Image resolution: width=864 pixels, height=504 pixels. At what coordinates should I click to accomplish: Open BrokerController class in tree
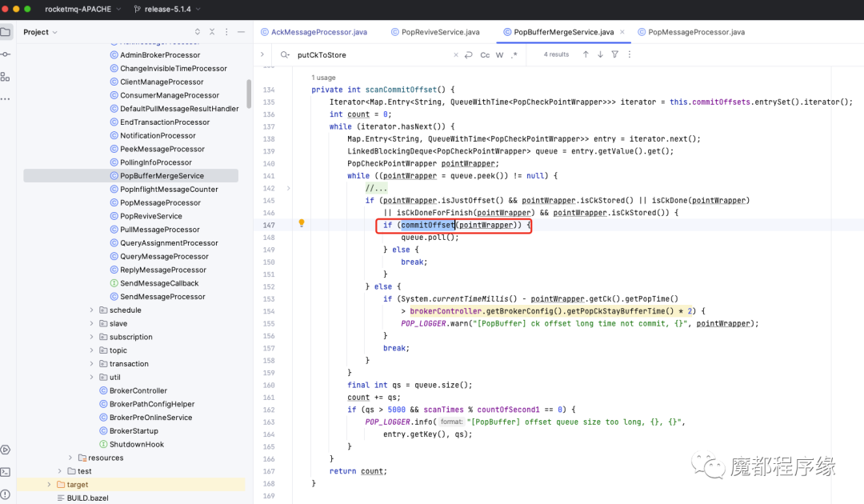138,390
